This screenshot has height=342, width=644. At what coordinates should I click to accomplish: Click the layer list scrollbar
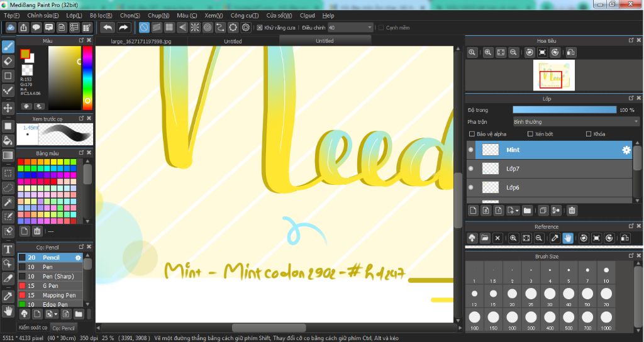[637, 158]
